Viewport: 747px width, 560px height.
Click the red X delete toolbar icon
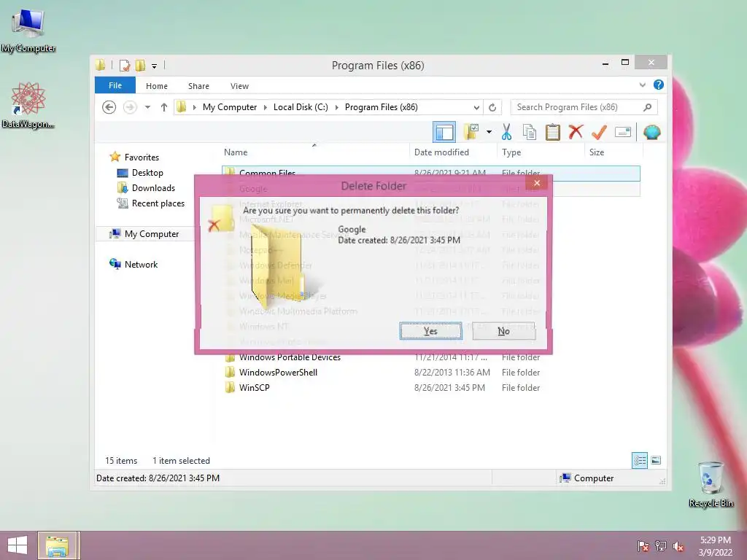click(576, 131)
